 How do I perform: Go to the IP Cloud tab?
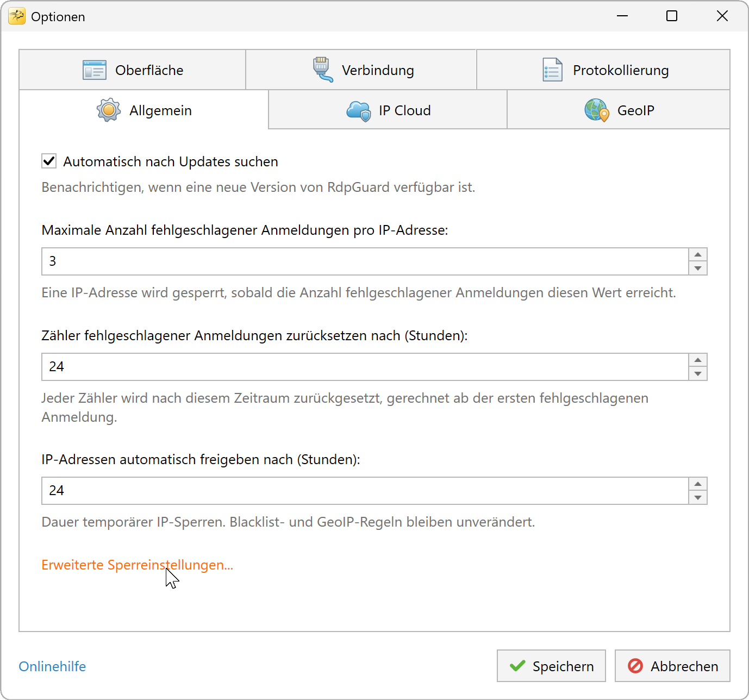point(388,110)
